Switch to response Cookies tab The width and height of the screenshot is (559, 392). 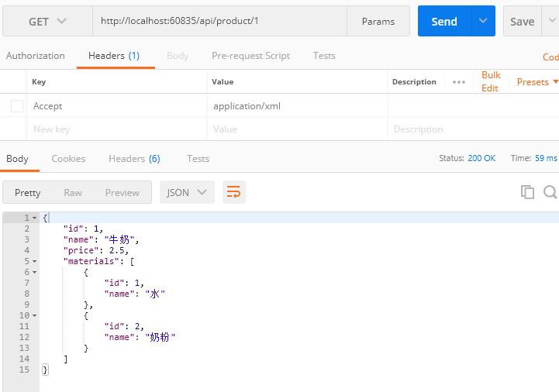(68, 159)
